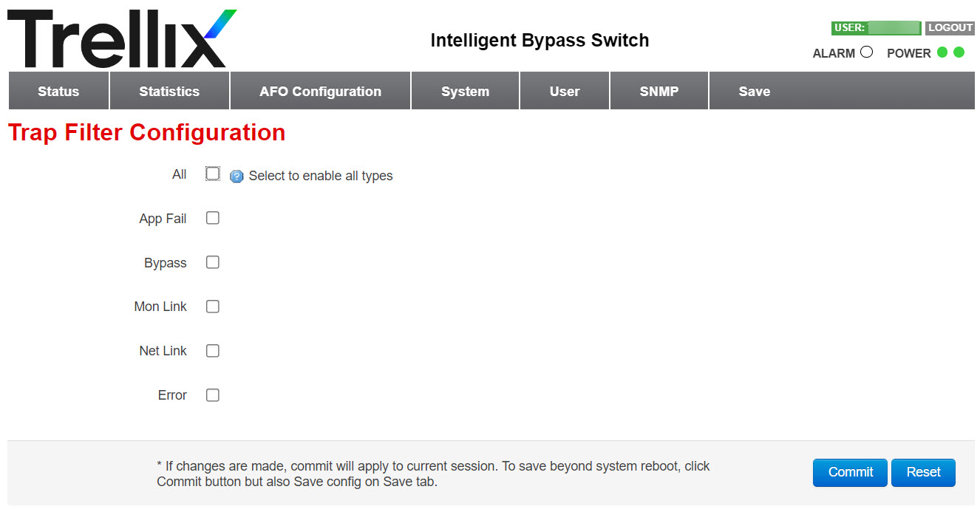Click the ALARM indicator circle
Screen dimensions: 980x509
point(867,52)
